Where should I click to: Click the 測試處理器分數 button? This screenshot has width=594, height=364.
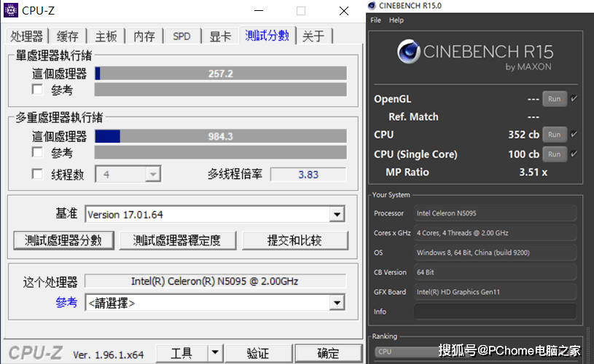click(63, 240)
